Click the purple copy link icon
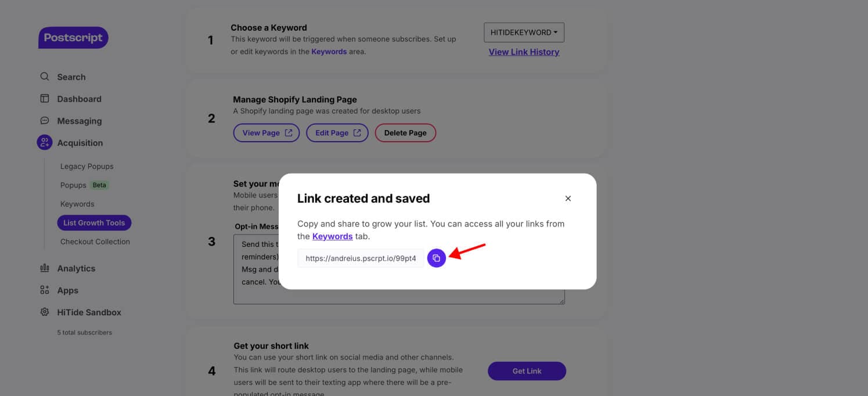 tap(437, 258)
